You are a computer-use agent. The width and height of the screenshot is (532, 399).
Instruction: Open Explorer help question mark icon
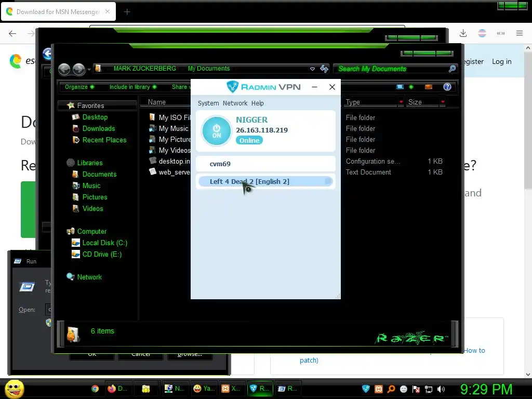447,87
